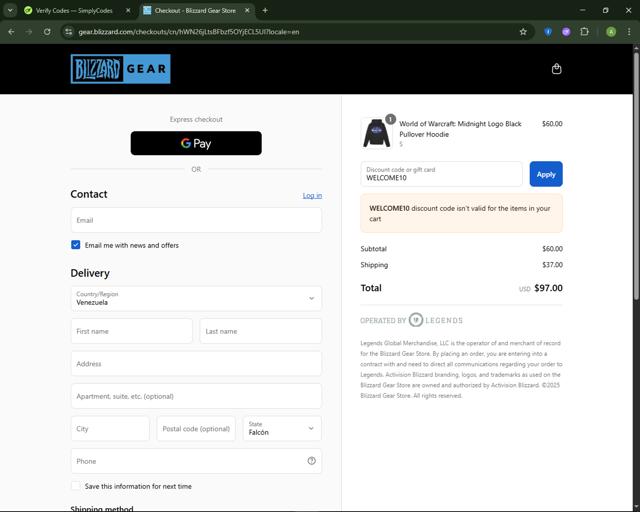Click the Contact heading
Viewport: 640px width, 512px height.
89,194
